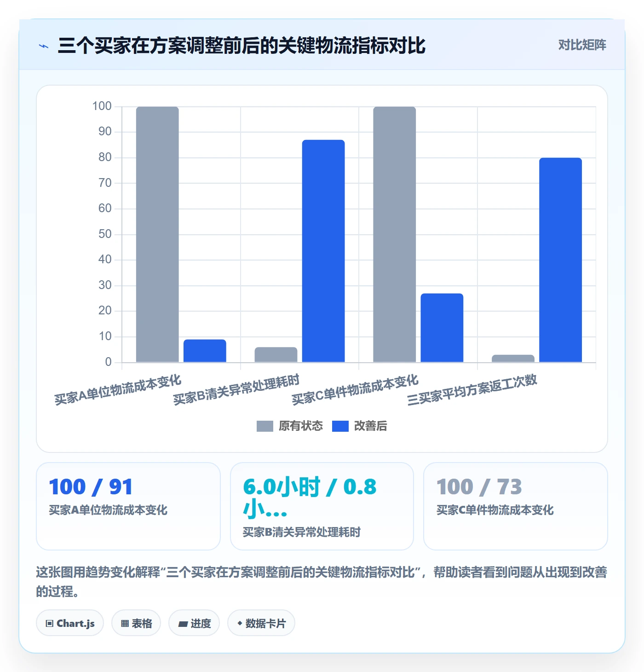Click the gray 原有状态 bar for 买家A单位物流成本变化
Image resolution: width=644 pixels, height=672 pixels.
click(157, 234)
